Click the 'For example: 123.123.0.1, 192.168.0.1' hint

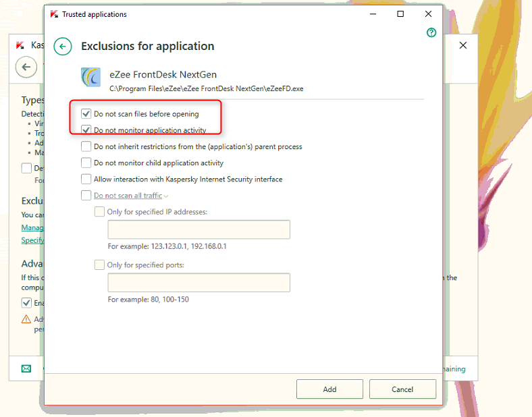click(167, 246)
